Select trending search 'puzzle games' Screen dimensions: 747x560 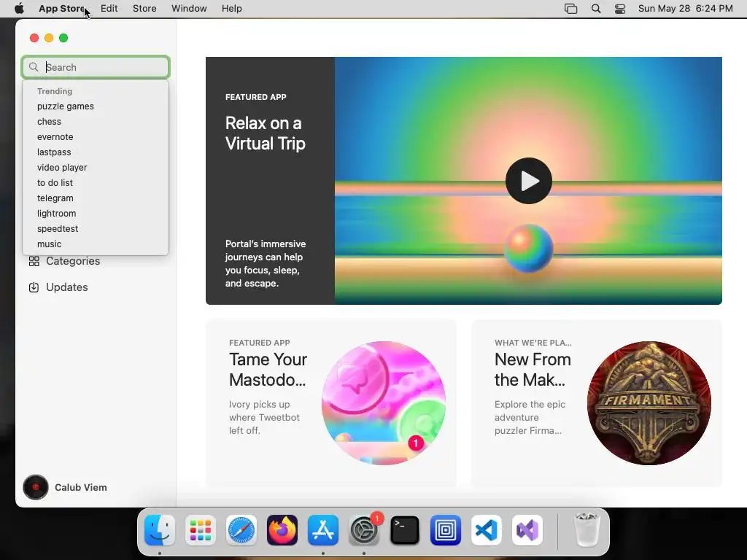65,106
